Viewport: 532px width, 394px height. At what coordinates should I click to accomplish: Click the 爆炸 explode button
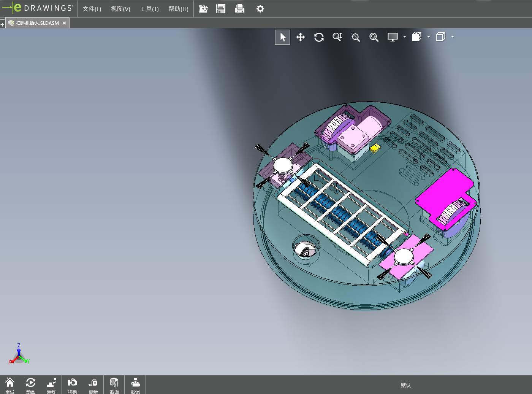click(x=52, y=385)
